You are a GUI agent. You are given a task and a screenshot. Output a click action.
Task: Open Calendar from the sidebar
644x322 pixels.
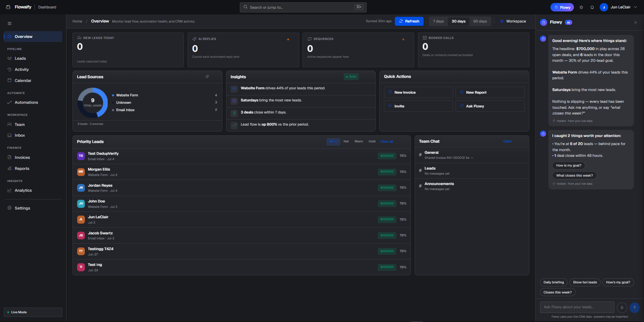33,81
